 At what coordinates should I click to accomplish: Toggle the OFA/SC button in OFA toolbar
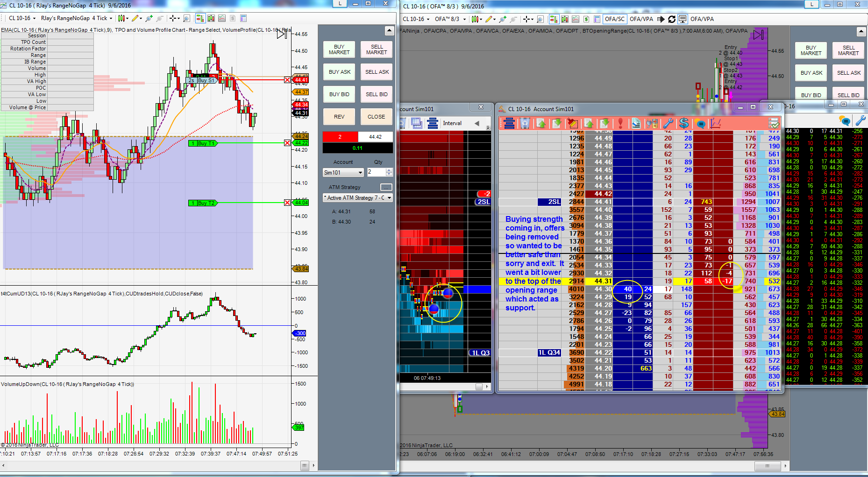(x=614, y=19)
